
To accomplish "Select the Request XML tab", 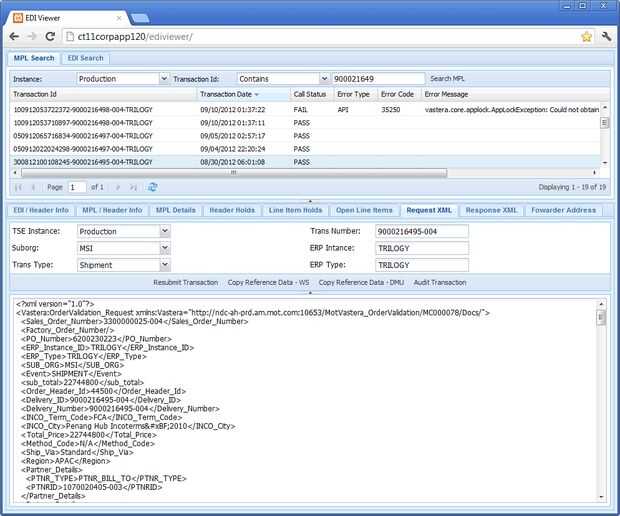I will tap(429, 210).
